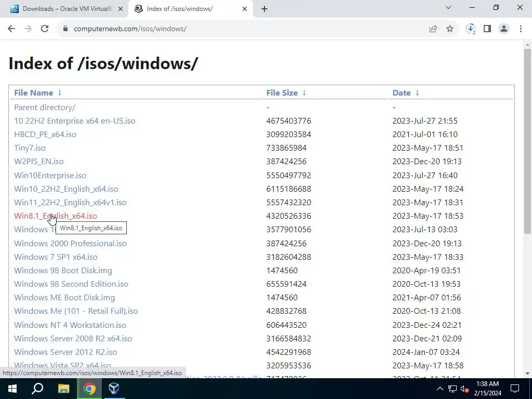The width and height of the screenshot is (532, 399).
Task: Select file size 6115186688
Action: tap(289, 189)
